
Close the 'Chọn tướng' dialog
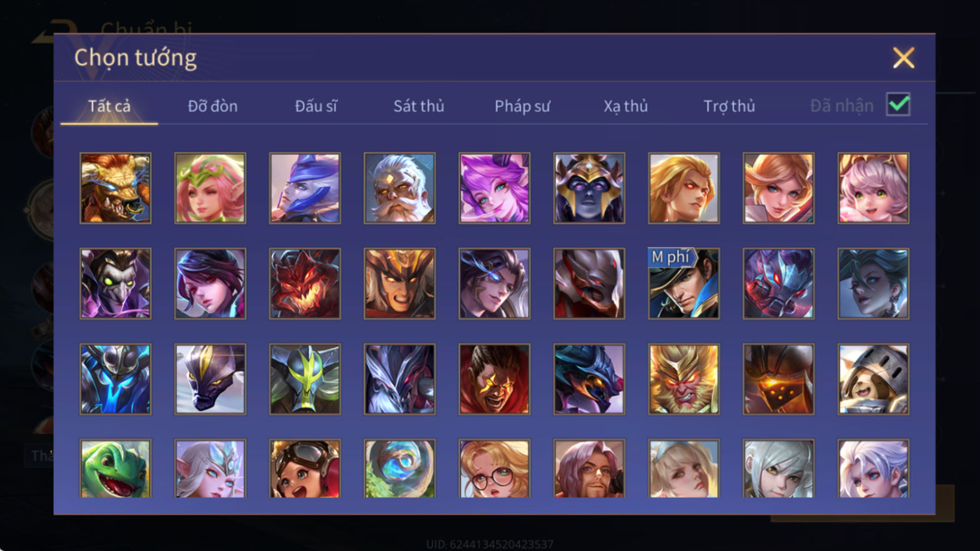[x=903, y=58]
